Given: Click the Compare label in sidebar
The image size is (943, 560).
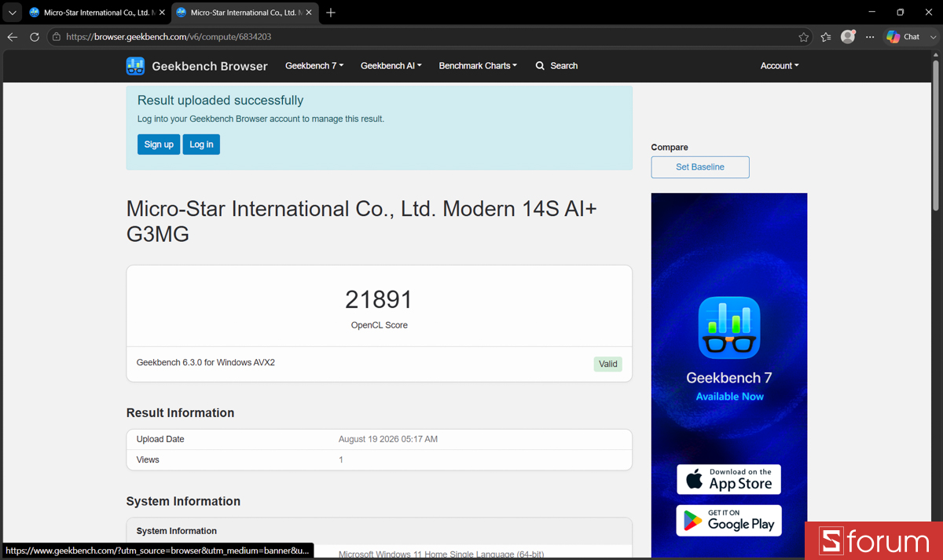Looking at the screenshot, I should [670, 148].
